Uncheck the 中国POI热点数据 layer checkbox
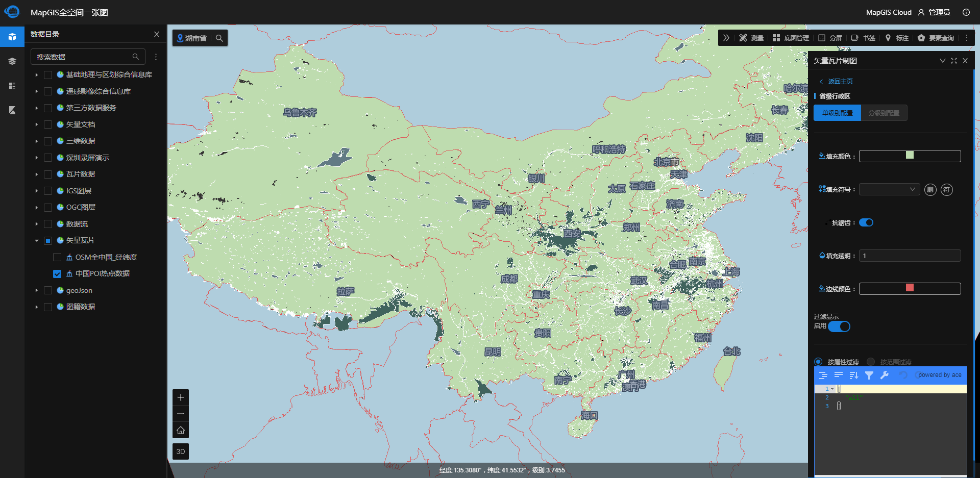This screenshot has height=478, width=980. pos(57,274)
